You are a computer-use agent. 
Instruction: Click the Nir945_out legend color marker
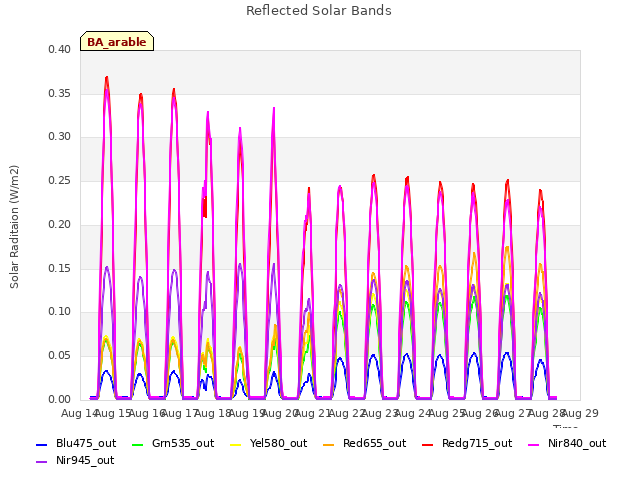42,462
